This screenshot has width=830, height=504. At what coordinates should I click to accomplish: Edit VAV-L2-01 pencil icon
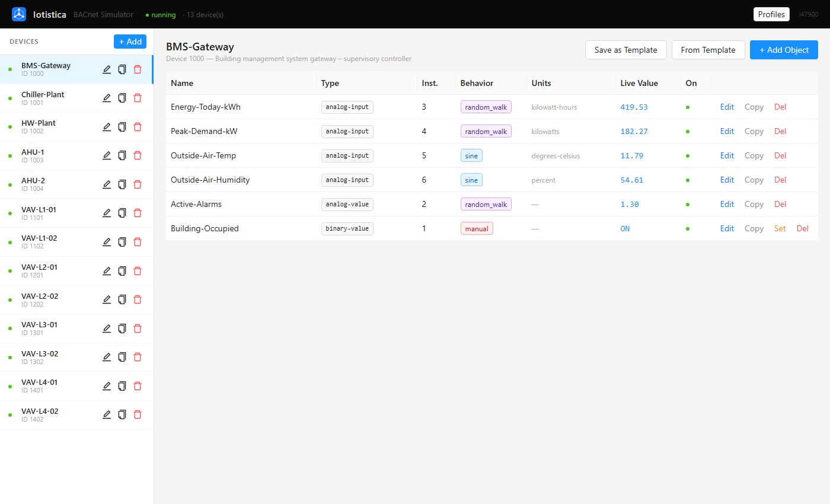(x=107, y=271)
